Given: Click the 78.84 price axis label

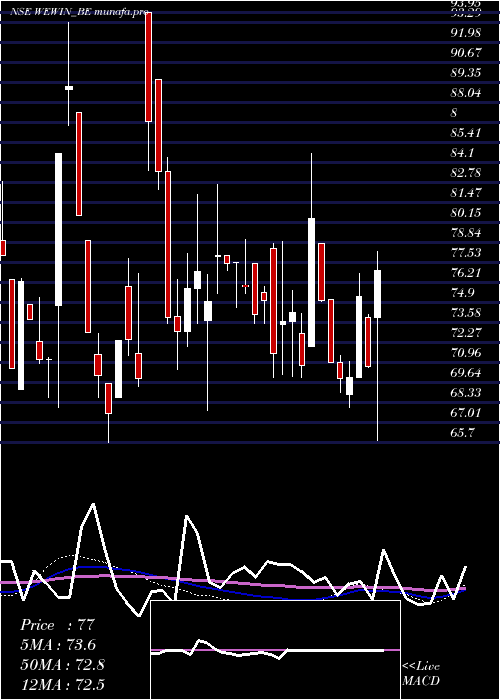Looking at the screenshot, I should 466,233.
